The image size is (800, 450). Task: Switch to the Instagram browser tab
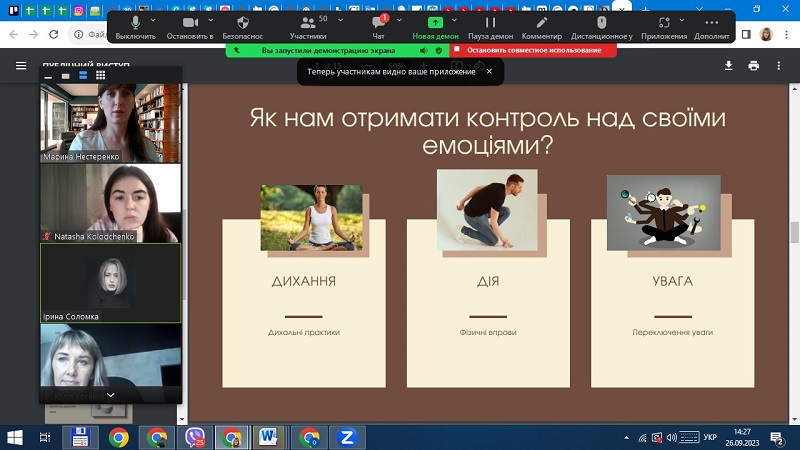tap(79, 10)
